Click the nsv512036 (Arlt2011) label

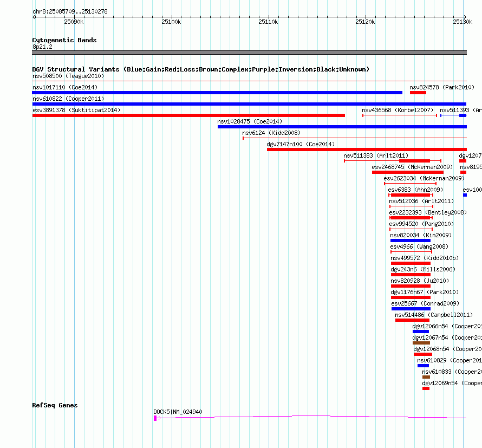421,201
